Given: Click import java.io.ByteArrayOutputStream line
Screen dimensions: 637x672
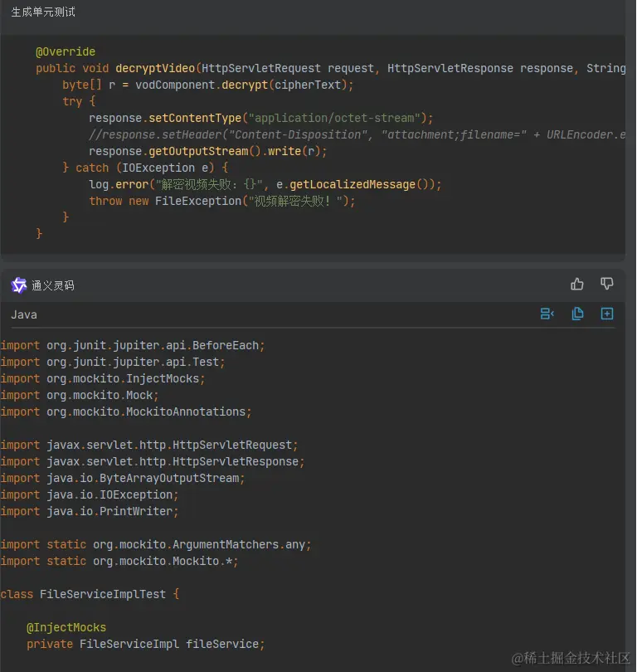Looking at the screenshot, I should tap(123, 479).
